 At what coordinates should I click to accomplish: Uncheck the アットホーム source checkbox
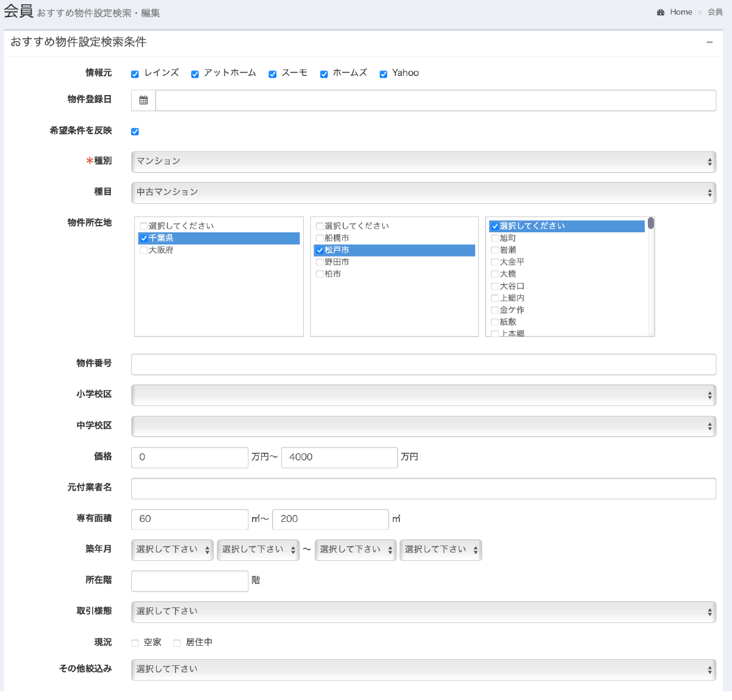(x=195, y=74)
